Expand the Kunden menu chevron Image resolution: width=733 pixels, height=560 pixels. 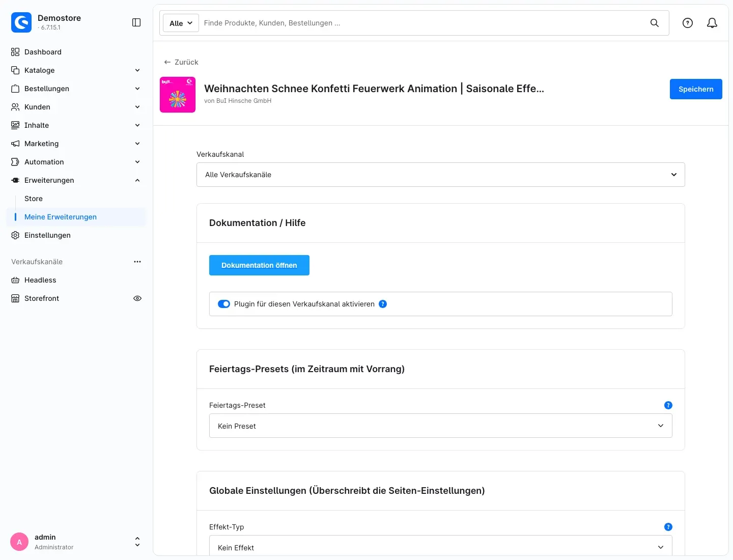137,107
